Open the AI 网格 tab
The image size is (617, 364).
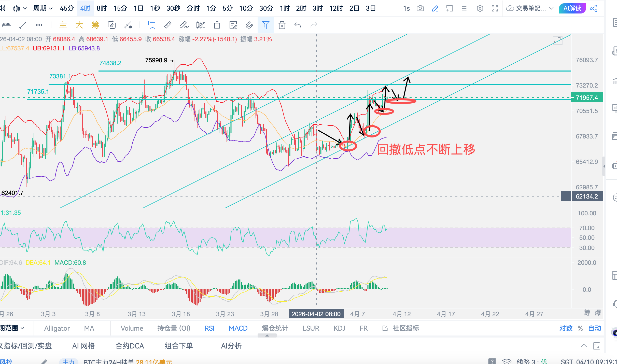point(83,346)
